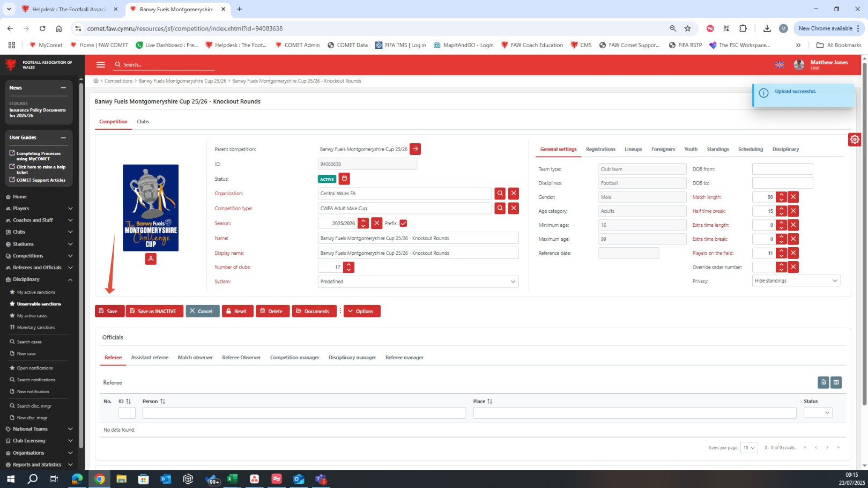The height and width of the screenshot is (488, 868).
Task: Open the Standings settings tab
Action: (x=717, y=149)
